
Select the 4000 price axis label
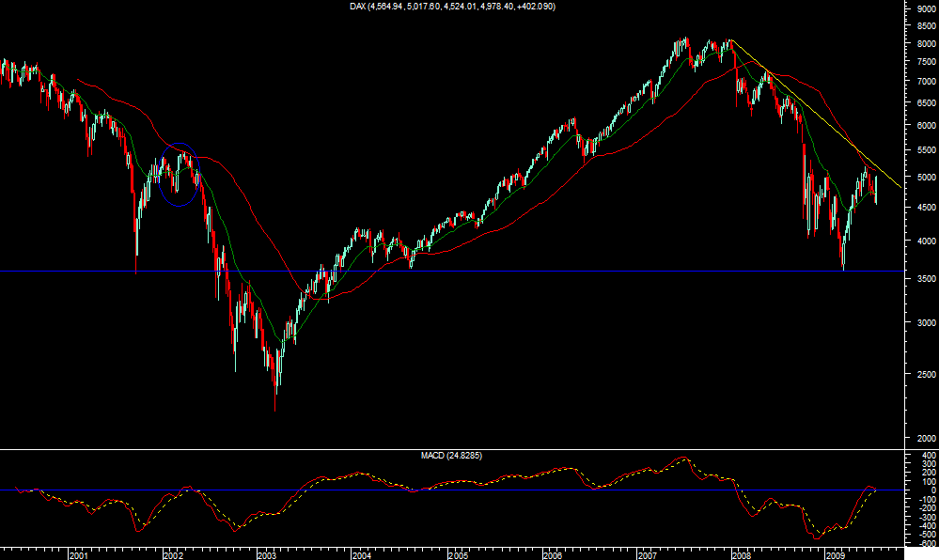(x=926, y=241)
